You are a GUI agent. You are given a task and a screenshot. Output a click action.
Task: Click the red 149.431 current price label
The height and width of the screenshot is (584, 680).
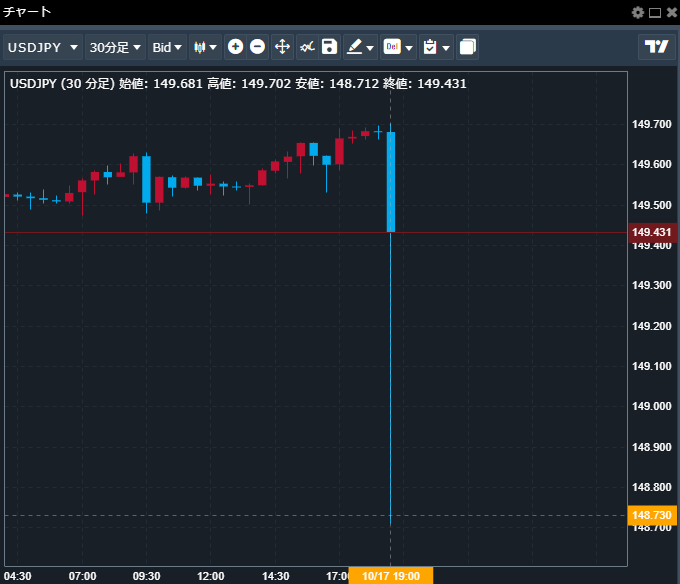pyautogui.click(x=652, y=232)
